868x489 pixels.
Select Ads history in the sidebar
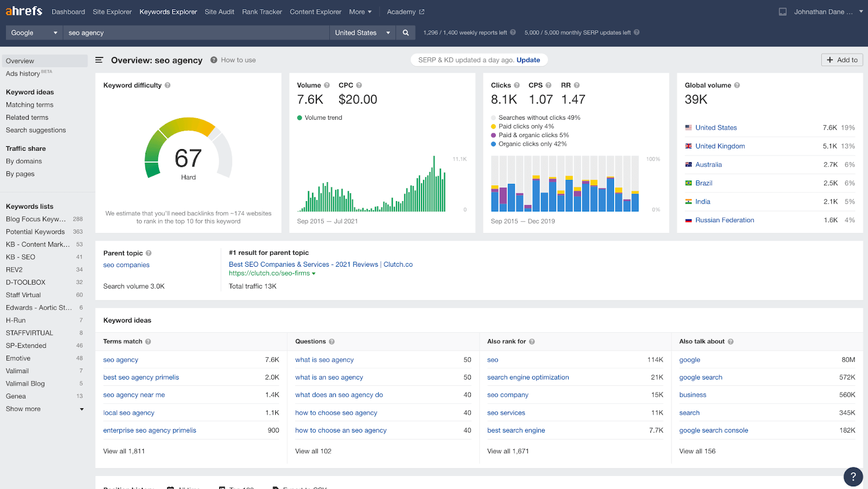23,74
